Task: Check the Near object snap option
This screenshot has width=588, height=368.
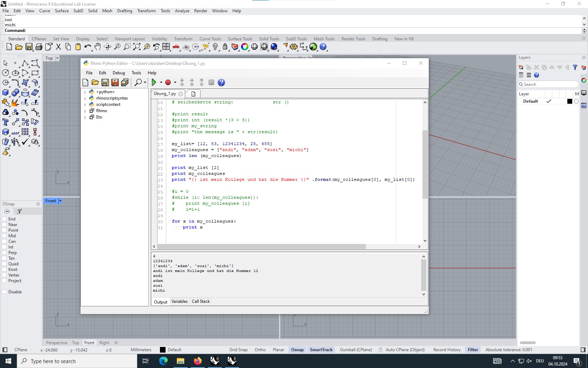Action: click(x=5, y=225)
